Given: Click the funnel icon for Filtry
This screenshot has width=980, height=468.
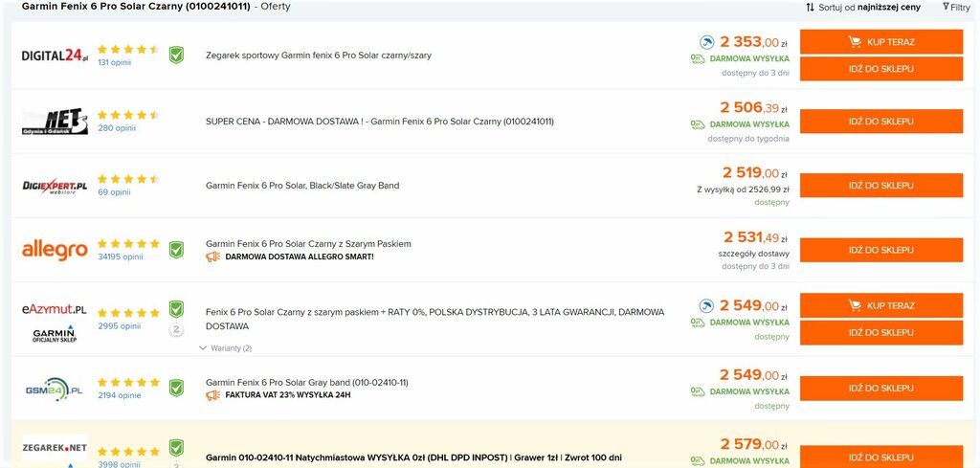Looking at the screenshot, I should [946, 7].
